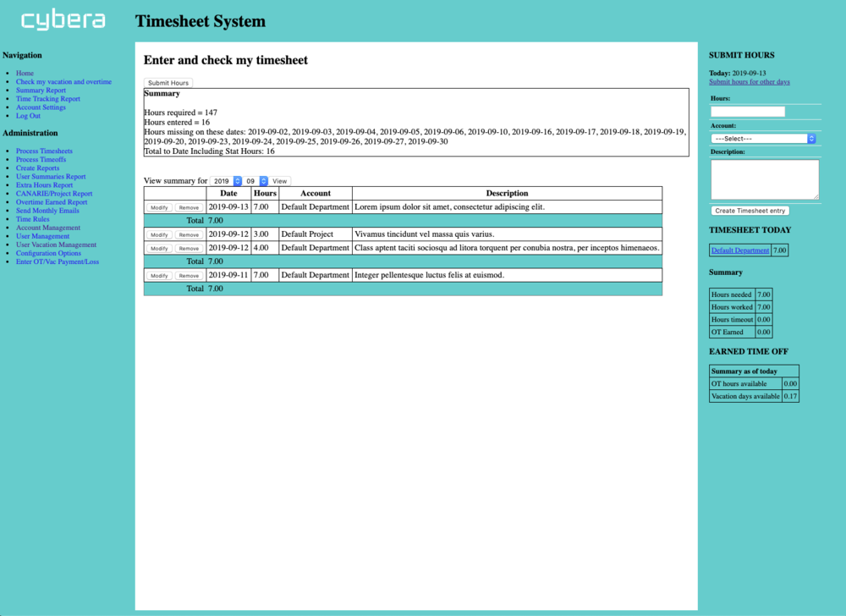
Task: Open the year 2019 dropdown
Action: [226, 181]
